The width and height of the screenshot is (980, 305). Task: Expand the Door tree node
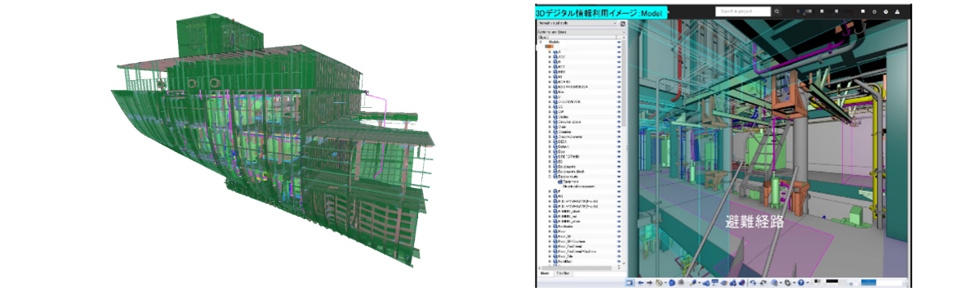tap(549, 151)
